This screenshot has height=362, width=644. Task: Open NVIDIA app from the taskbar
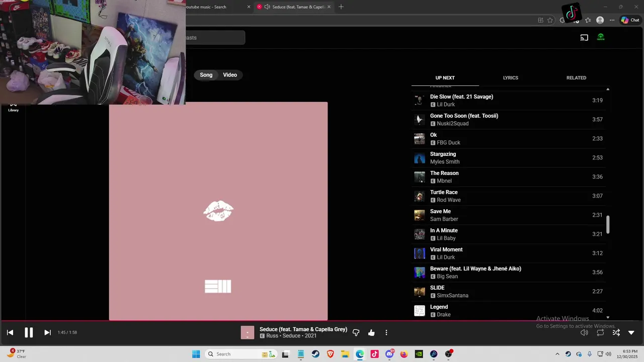point(419,354)
